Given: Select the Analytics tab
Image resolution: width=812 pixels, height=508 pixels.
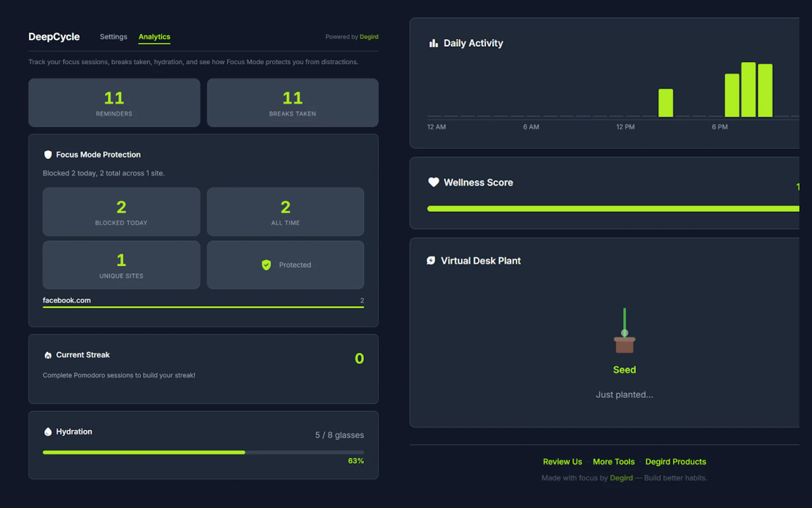Looking at the screenshot, I should (x=154, y=37).
